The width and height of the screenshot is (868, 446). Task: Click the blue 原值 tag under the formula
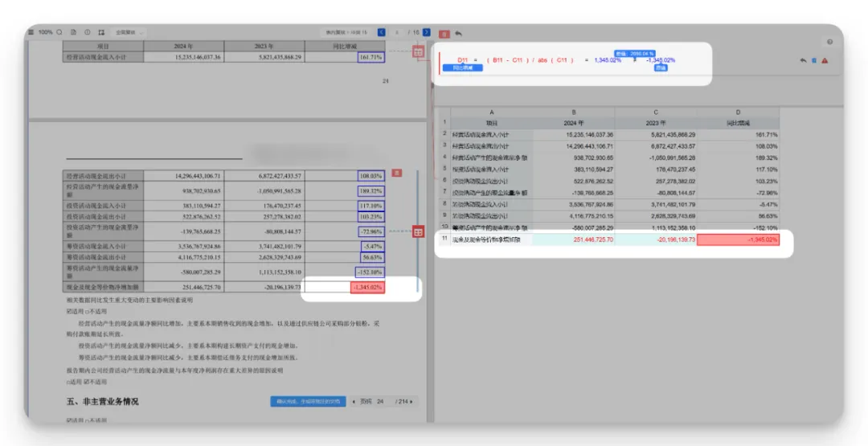click(x=661, y=68)
